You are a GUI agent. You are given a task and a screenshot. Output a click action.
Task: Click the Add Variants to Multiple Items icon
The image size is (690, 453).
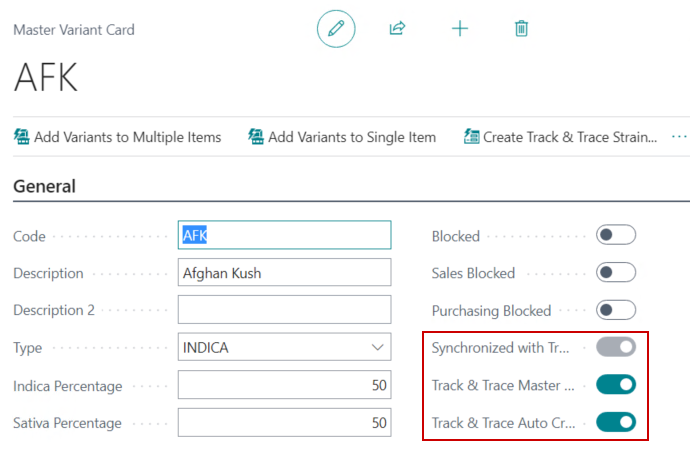pos(22,137)
